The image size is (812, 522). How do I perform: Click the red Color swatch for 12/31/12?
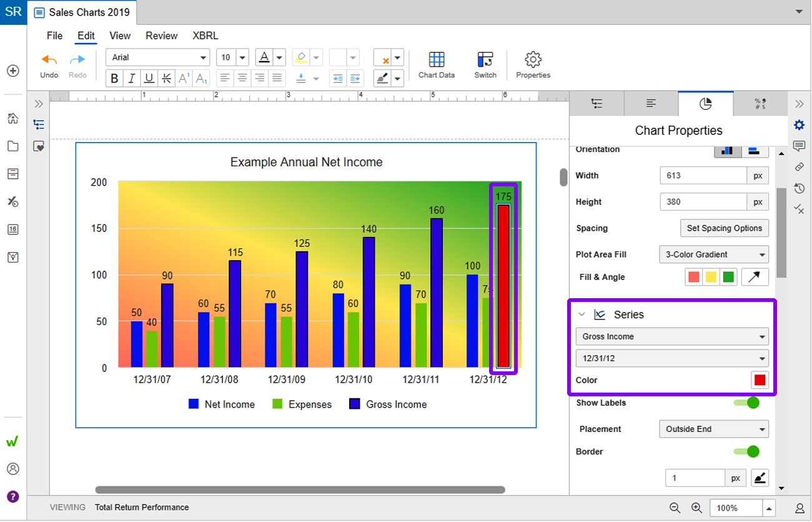click(x=760, y=379)
